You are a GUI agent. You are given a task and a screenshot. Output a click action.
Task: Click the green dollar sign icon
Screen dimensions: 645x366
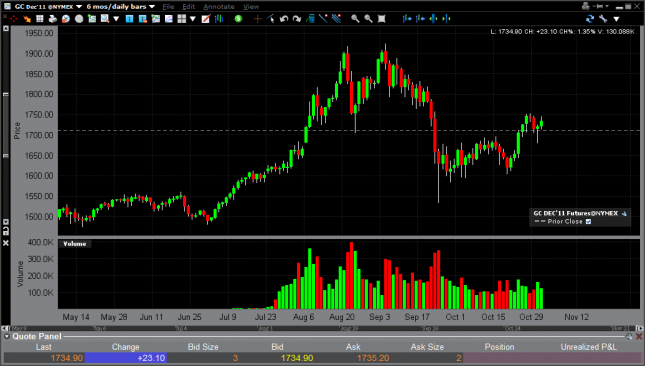pyautogui.click(x=238, y=19)
